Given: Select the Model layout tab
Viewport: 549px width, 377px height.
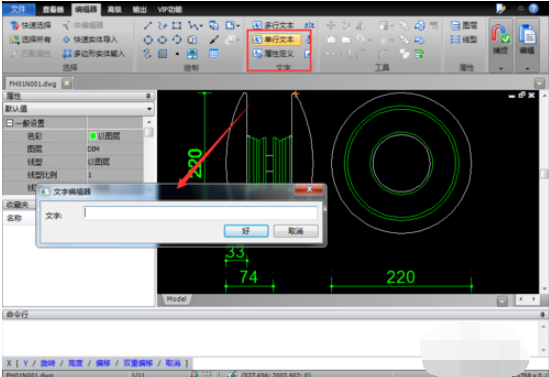Looking at the screenshot, I should click(176, 299).
